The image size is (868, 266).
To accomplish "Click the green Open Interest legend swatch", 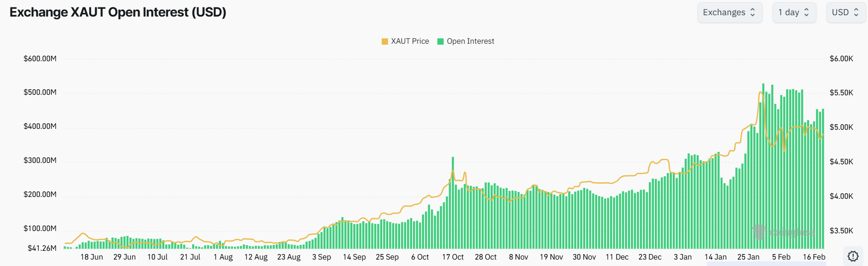I will (x=441, y=41).
